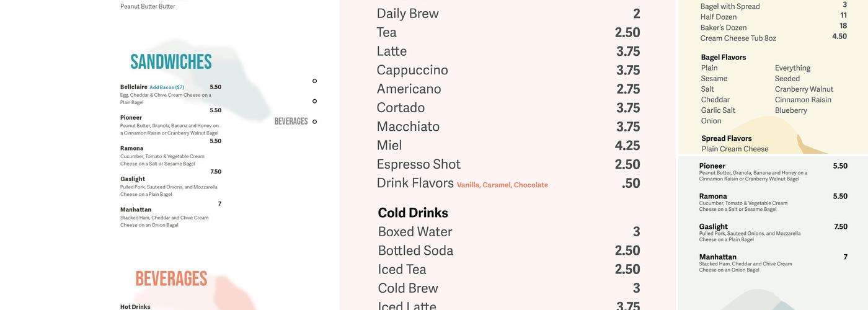Select the Espresso Shot item

[x=418, y=164]
